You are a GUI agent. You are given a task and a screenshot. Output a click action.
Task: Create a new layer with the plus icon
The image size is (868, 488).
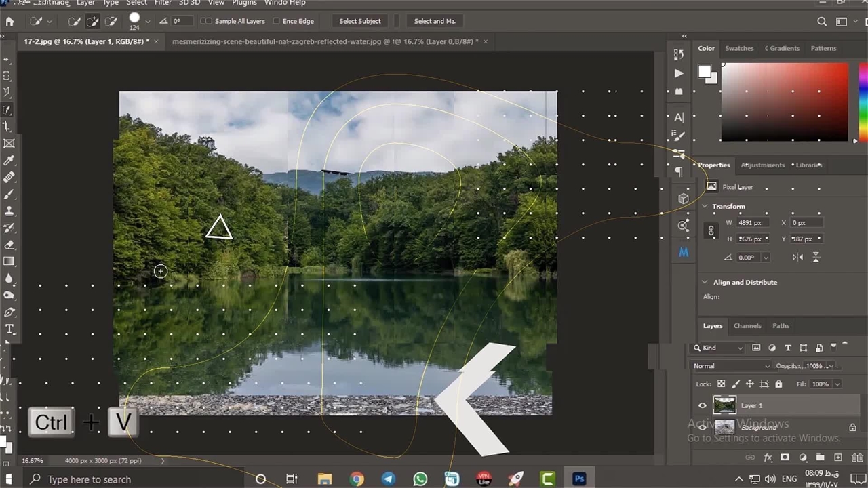838,457
